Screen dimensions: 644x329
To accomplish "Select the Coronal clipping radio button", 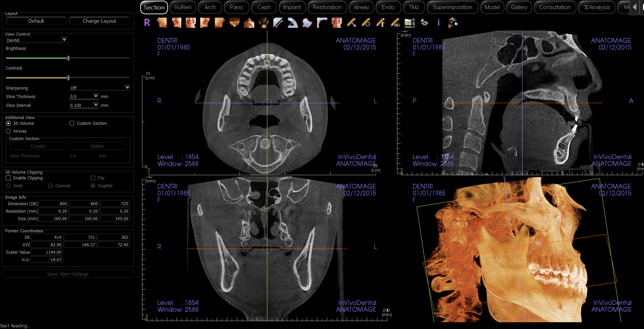I will pos(50,186).
